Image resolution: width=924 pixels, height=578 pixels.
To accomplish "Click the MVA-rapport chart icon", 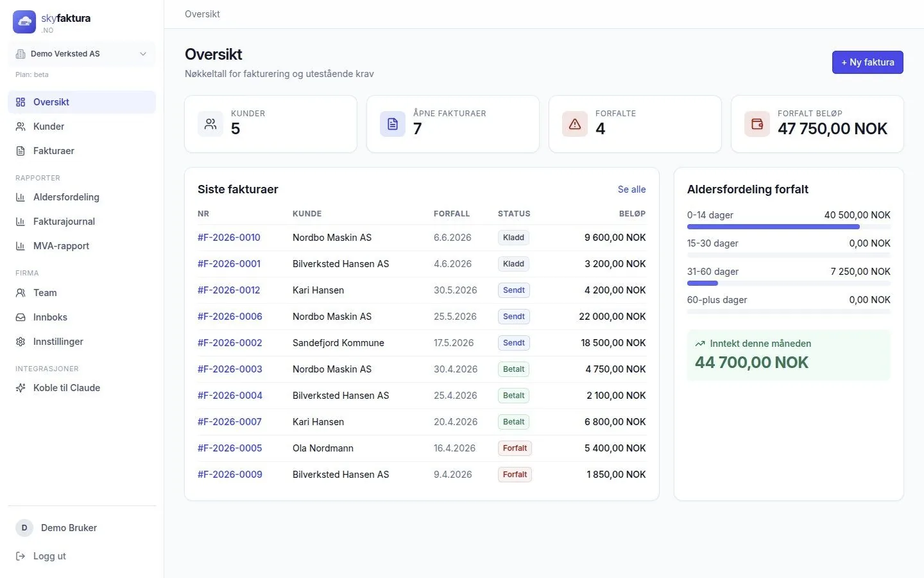I will pyautogui.click(x=21, y=246).
